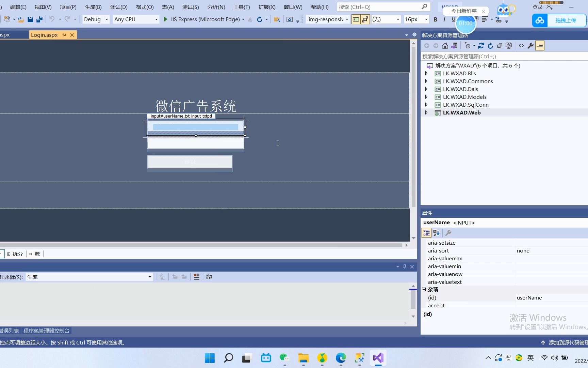This screenshot has width=588, height=368.
Task: Open File Explorer from taskbar
Action: pos(303,358)
